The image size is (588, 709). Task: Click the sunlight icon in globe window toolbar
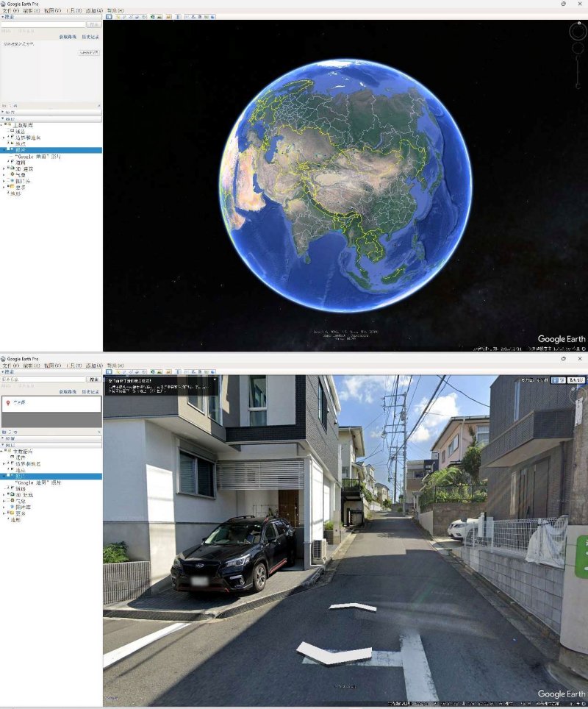(159, 16)
